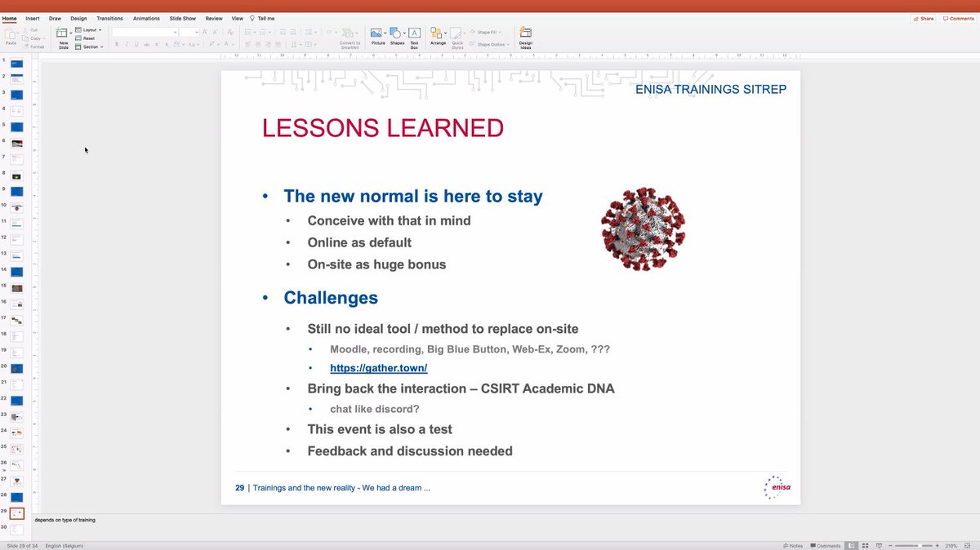The width and height of the screenshot is (980, 550).
Task: Click 'English (Belgium)' in status bar
Action: tap(66, 545)
